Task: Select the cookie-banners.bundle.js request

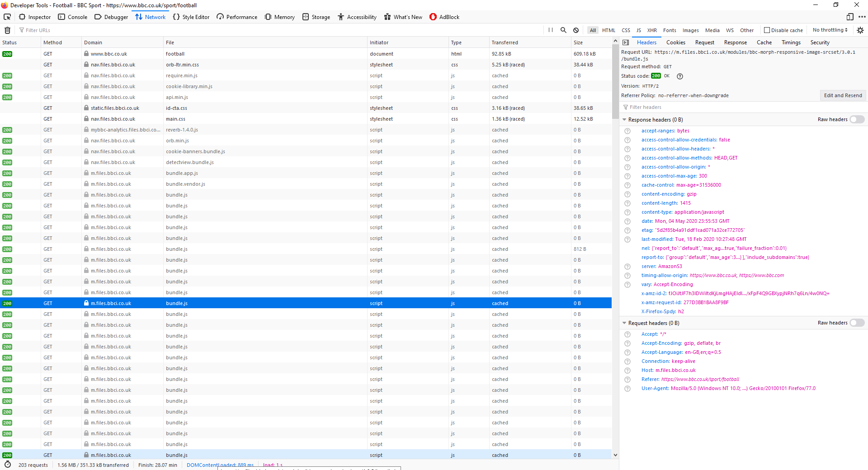Action: [306, 151]
